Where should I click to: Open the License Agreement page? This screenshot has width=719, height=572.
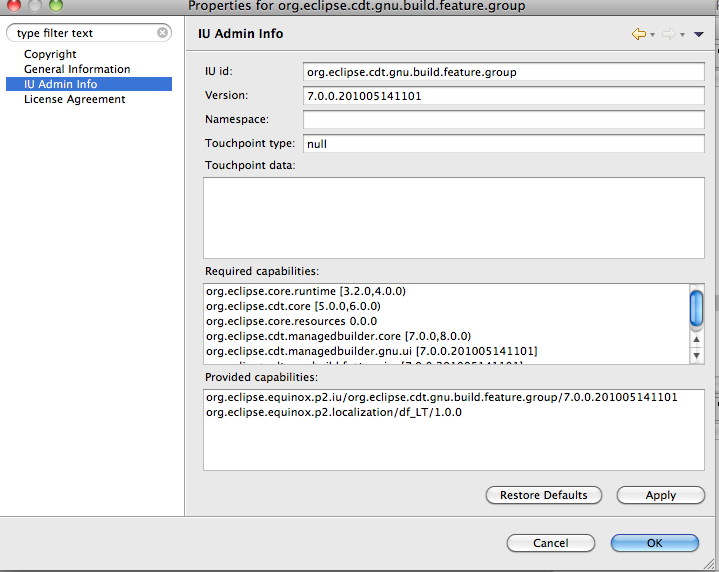tap(75, 99)
